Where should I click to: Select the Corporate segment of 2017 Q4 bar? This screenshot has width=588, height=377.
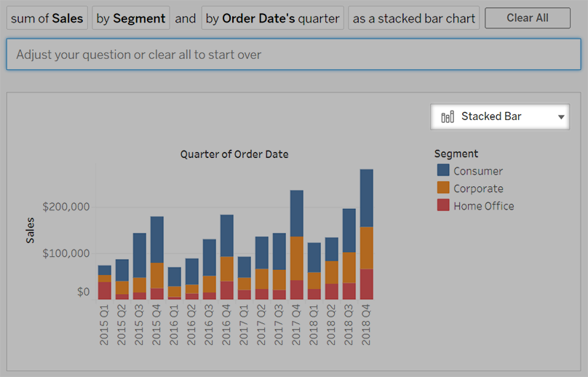297,258
